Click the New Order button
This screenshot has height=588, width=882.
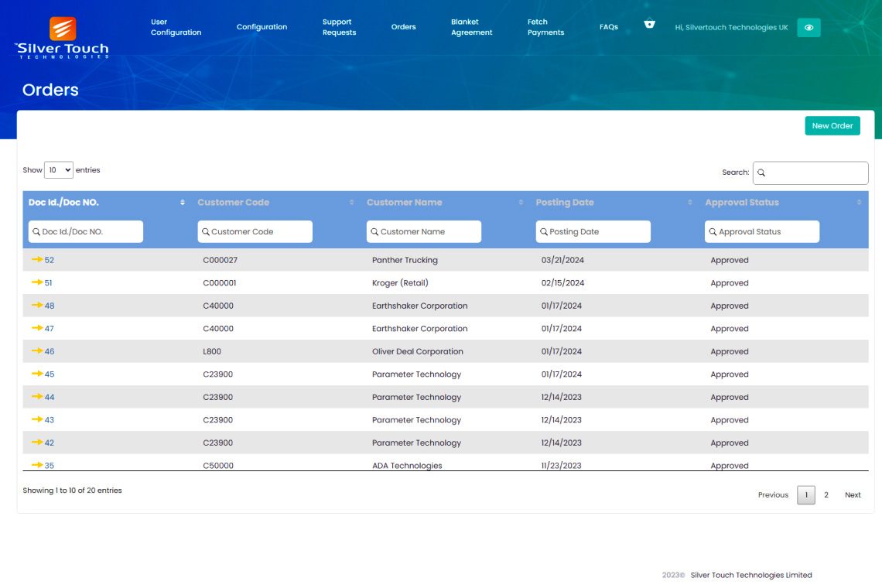[832, 125]
